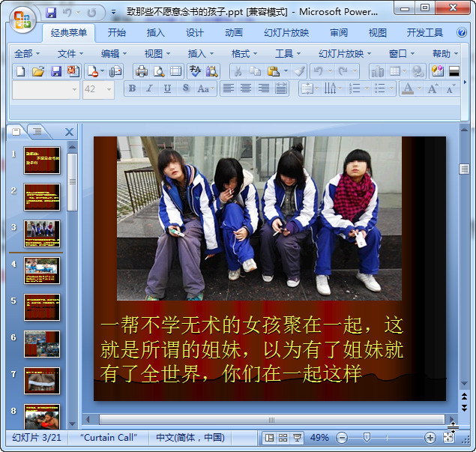Click the center text icon
Viewport: 476px width, 452px height.
pyautogui.click(x=246, y=88)
